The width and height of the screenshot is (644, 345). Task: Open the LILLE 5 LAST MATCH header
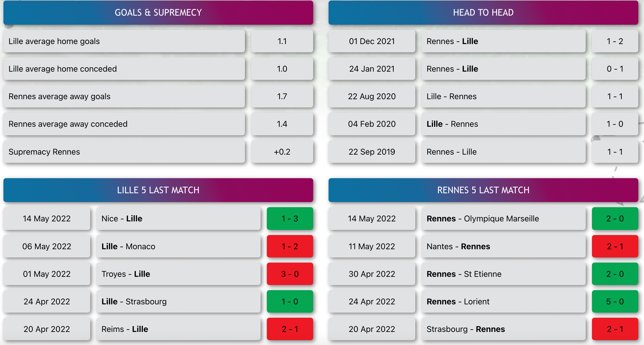[x=158, y=190]
